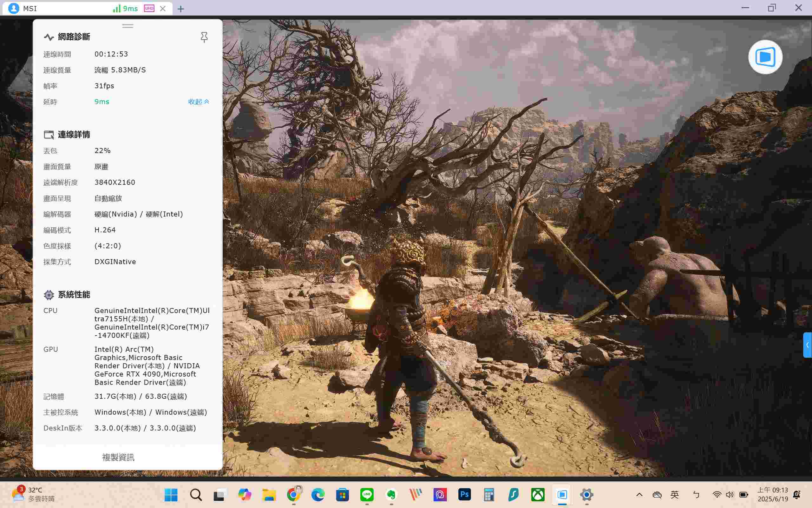This screenshot has height=508, width=812.
Task: Pin the network diagnostics panel
Action: (204, 37)
